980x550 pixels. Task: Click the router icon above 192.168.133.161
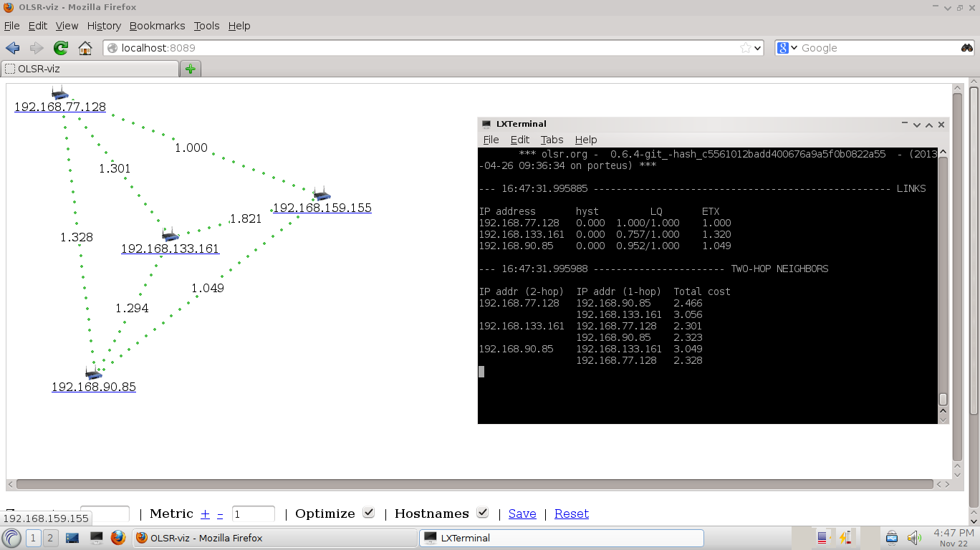click(x=170, y=235)
